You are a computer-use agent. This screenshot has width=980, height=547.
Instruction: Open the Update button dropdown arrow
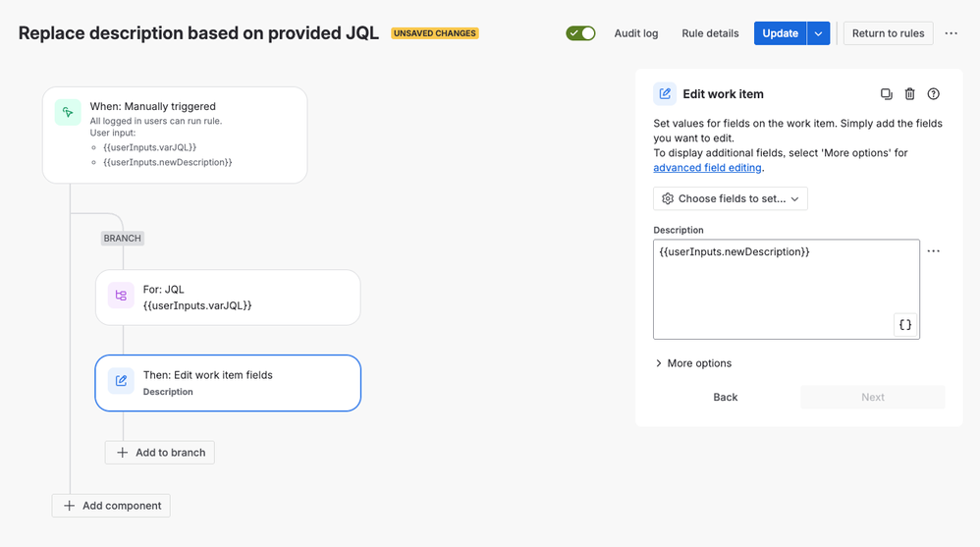[x=818, y=33]
